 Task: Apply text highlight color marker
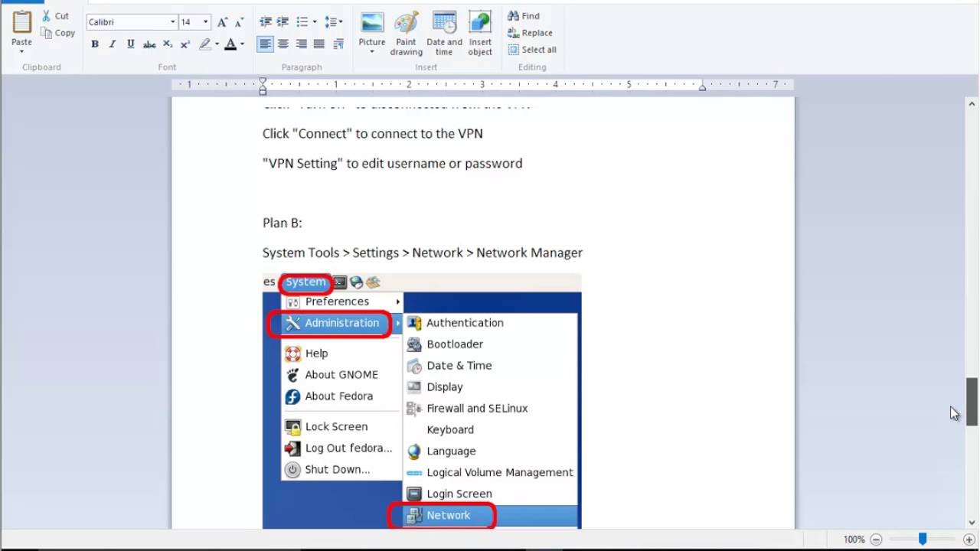point(205,44)
